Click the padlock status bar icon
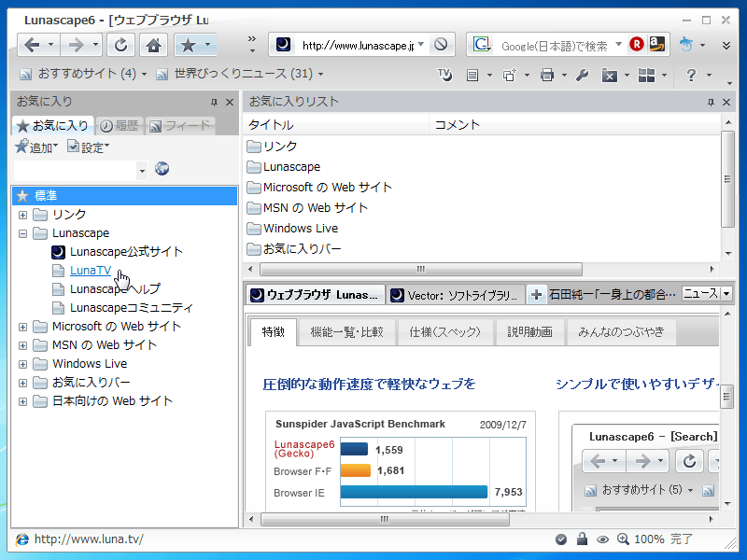Viewport: 747px width, 560px height. tap(582, 539)
